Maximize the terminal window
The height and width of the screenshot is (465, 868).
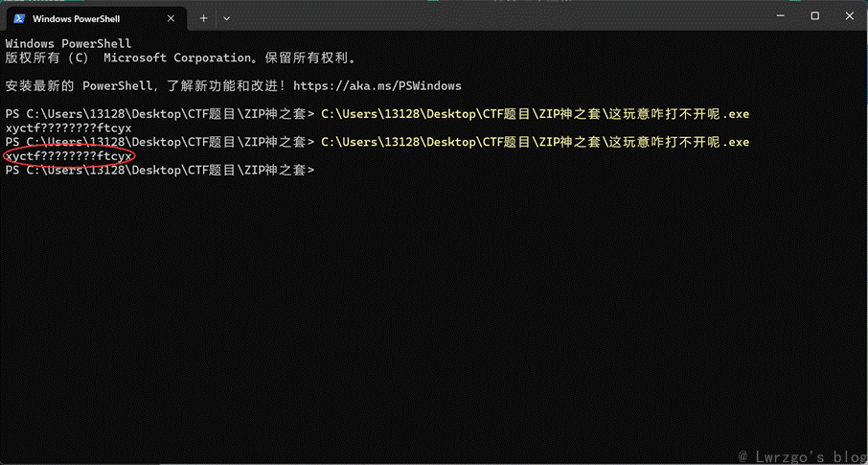[x=815, y=16]
